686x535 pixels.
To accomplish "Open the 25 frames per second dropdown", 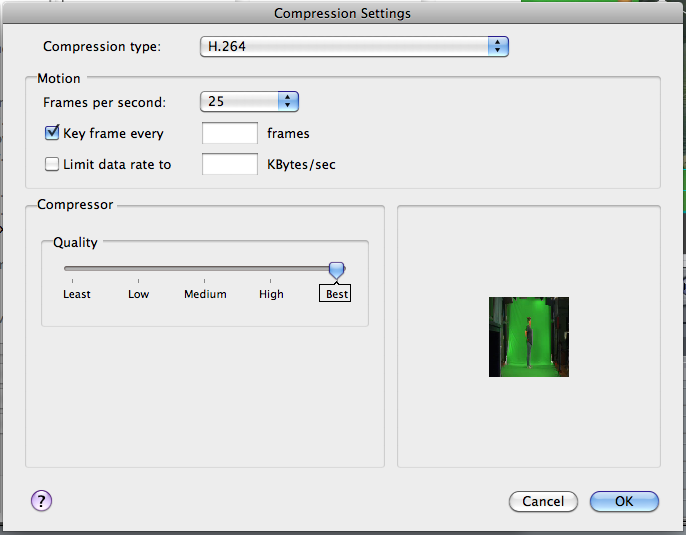I will [x=249, y=101].
